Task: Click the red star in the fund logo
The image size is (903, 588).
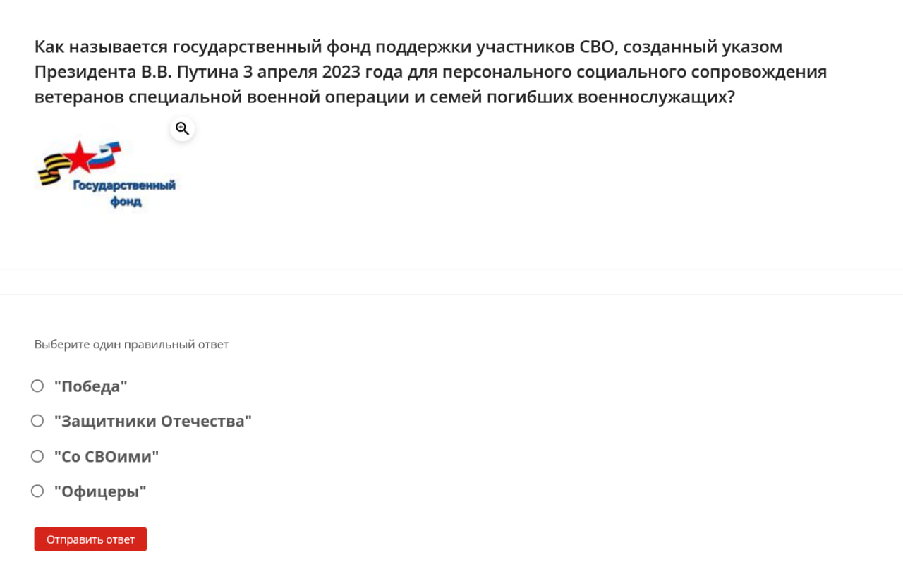Action: 82,157
